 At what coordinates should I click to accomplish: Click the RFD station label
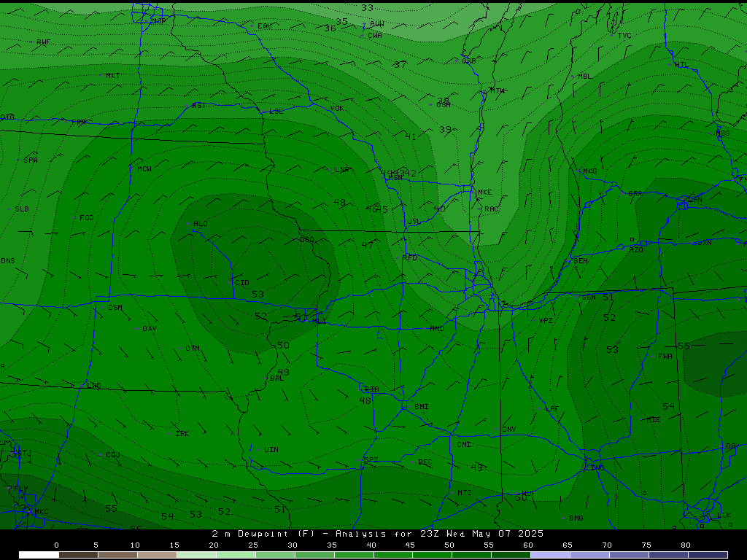(410, 257)
